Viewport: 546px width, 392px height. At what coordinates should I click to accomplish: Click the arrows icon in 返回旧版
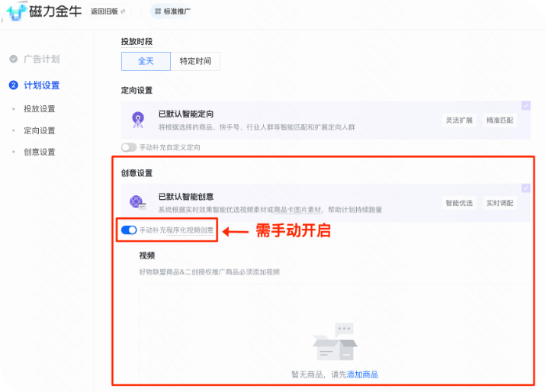point(123,11)
